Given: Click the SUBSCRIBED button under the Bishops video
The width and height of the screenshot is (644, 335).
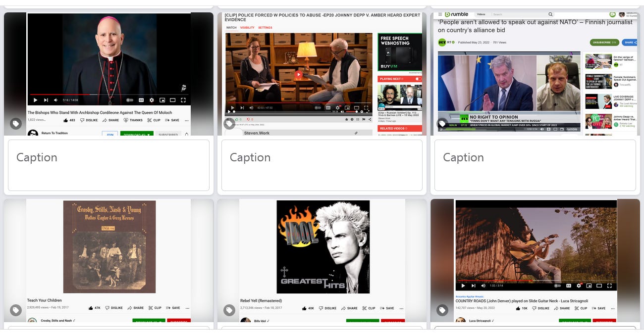Looking at the screenshot, I should click(168, 134).
